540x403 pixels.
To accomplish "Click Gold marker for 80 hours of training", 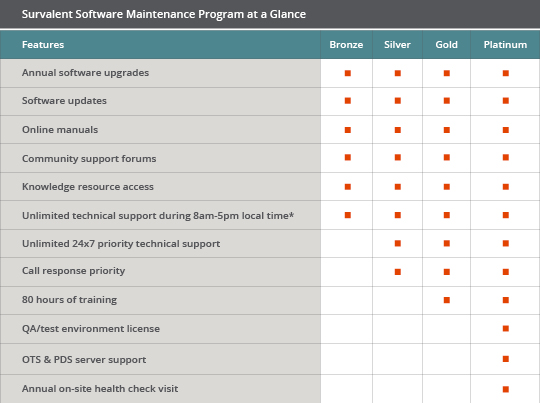I will coord(447,300).
